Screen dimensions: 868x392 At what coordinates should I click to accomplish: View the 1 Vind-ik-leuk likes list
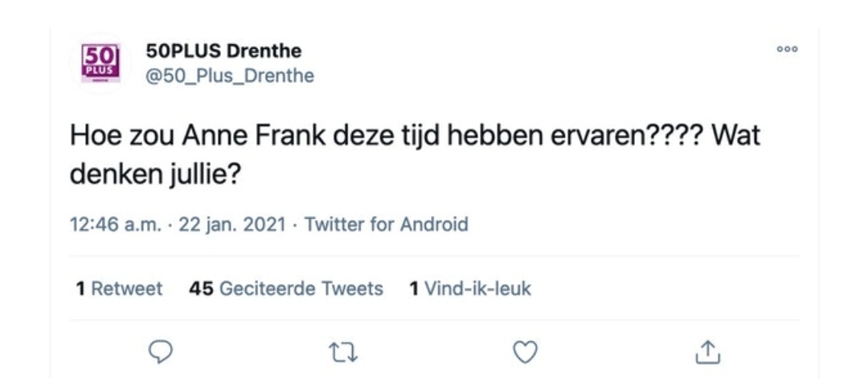click(470, 288)
